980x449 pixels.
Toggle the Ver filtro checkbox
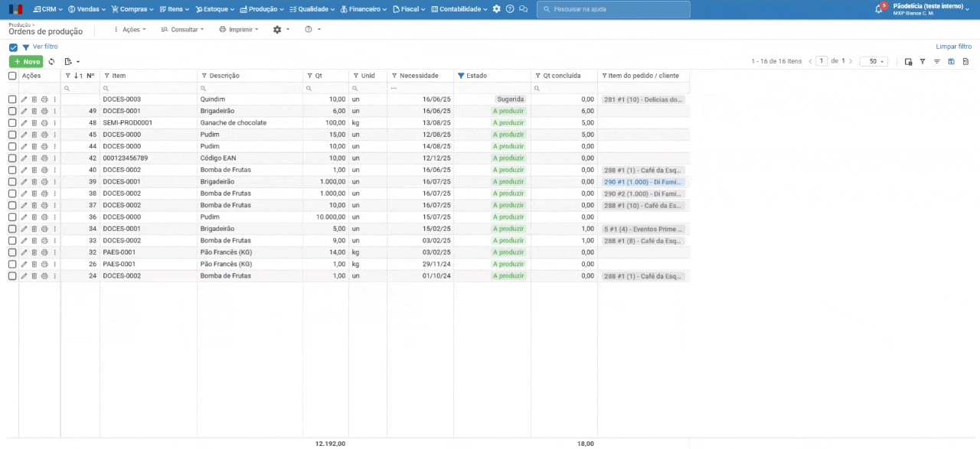tap(13, 47)
